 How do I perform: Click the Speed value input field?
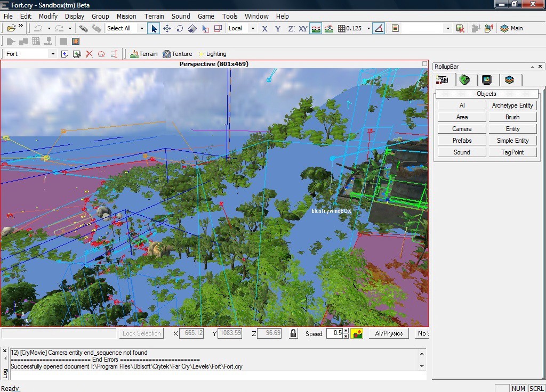[335, 333]
